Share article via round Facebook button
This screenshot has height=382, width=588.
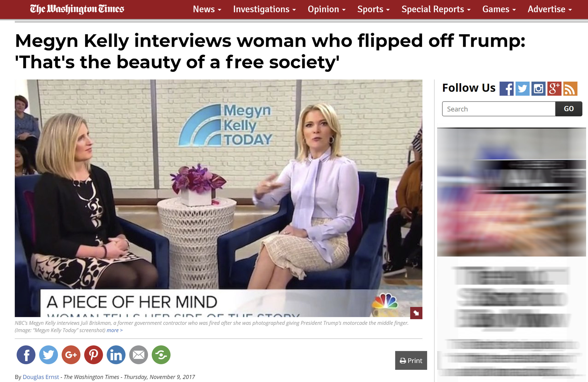click(26, 354)
